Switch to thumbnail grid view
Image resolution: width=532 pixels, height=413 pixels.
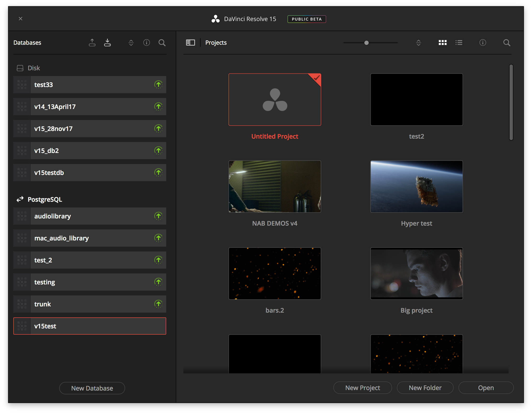click(443, 43)
